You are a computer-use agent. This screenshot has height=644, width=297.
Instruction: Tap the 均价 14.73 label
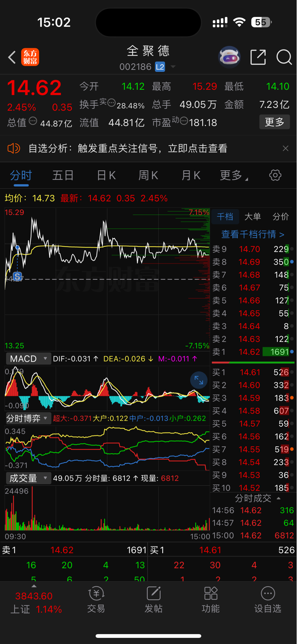tap(30, 198)
